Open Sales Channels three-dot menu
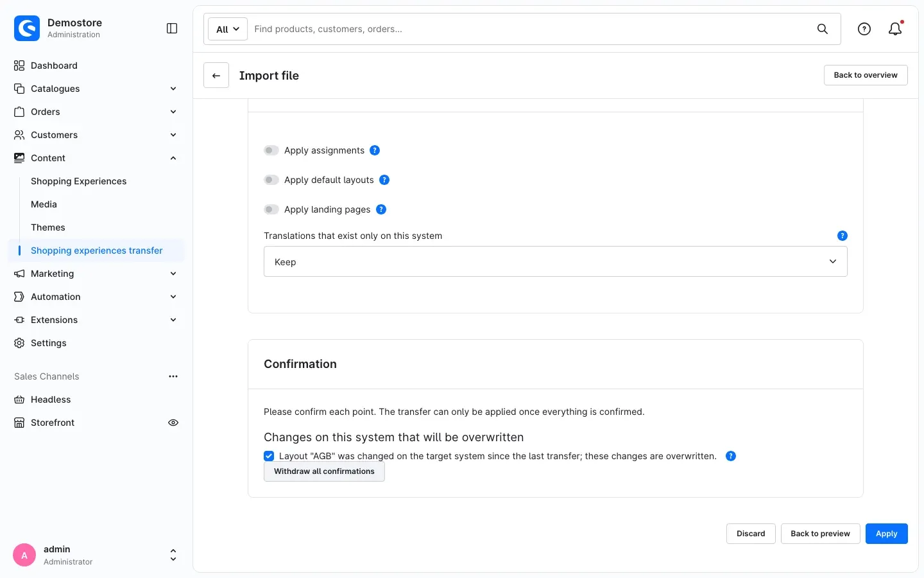 [x=173, y=376]
